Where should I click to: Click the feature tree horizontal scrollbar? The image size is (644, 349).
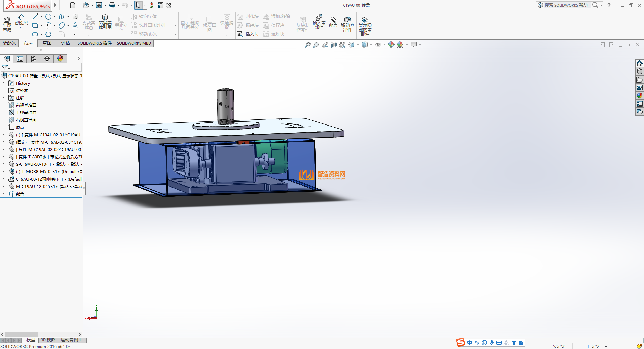click(x=21, y=334)
